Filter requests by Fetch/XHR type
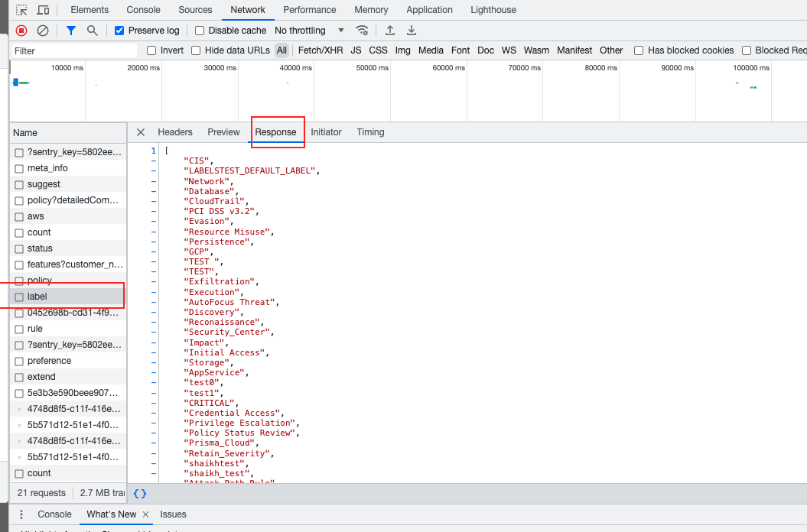 (321, 50)
